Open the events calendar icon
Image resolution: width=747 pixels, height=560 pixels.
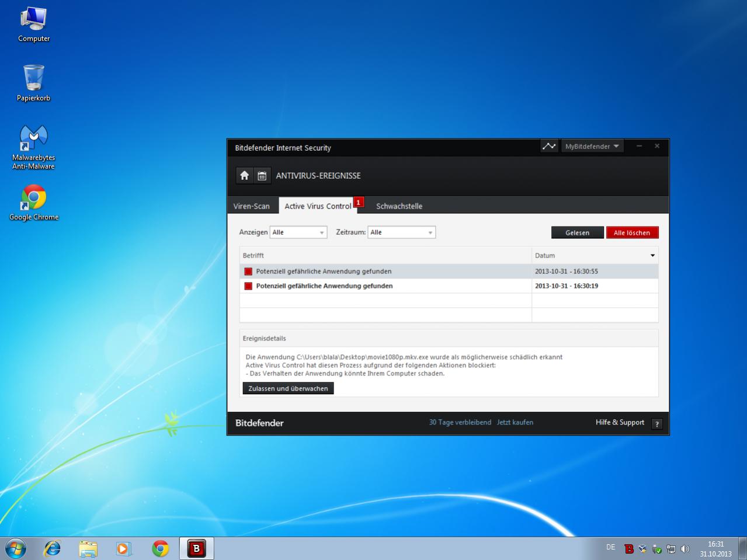point(262,176)
